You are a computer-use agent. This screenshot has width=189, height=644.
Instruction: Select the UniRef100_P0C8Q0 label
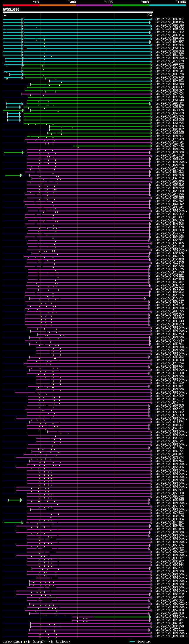coord(170,221)
